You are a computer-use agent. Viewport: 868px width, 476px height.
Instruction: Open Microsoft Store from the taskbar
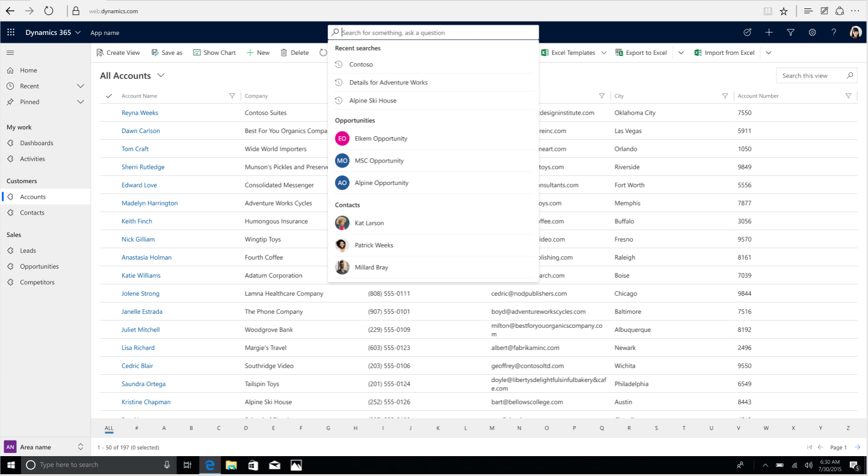[253, 465]
